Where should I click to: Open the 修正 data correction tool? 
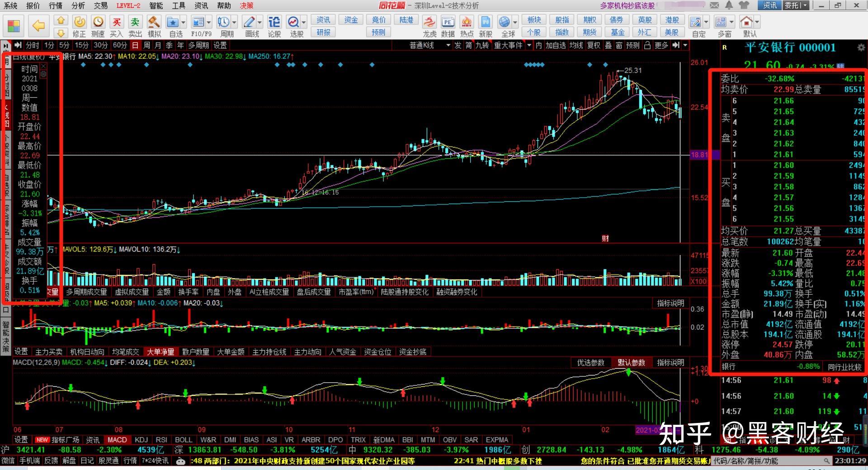(79, 27)
